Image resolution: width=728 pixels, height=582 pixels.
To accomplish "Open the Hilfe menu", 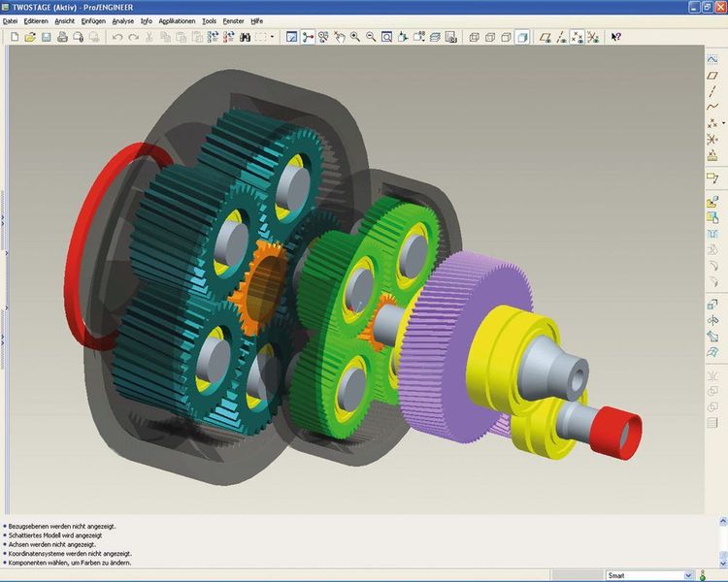I will click(x=257, y=21).
